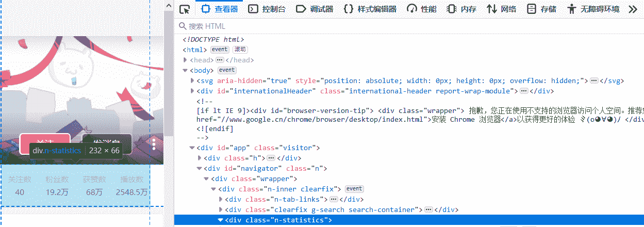Expand the head element node
The width and height of the screenshot is (644, 227).
[x=186, y=60]
